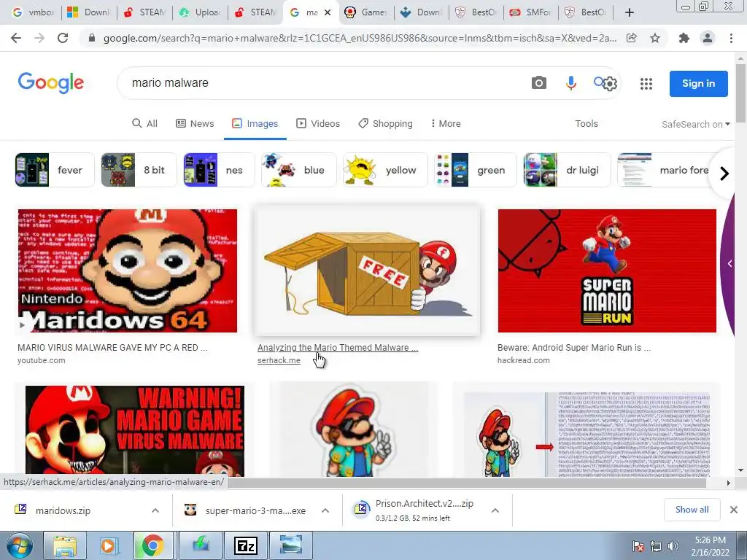The height and width of the screenshot is (560, 747).
Task: Switch to the Videos results tab
Action: (318, 123)
